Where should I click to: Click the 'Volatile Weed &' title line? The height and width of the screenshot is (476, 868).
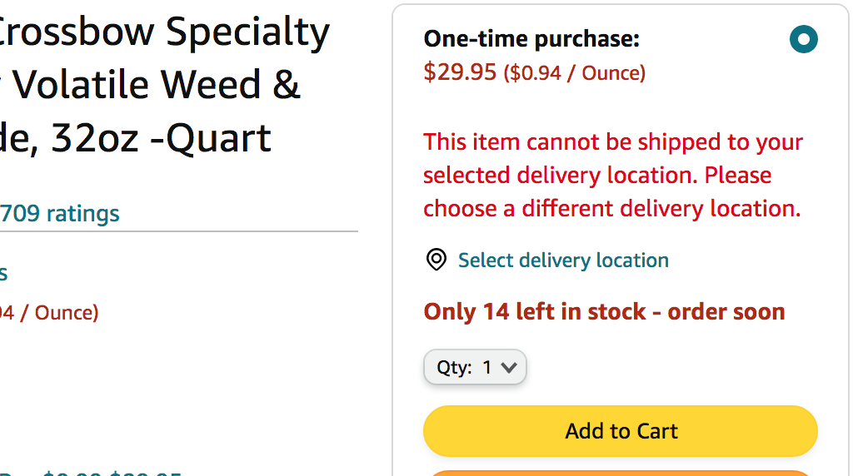(149, 85)
